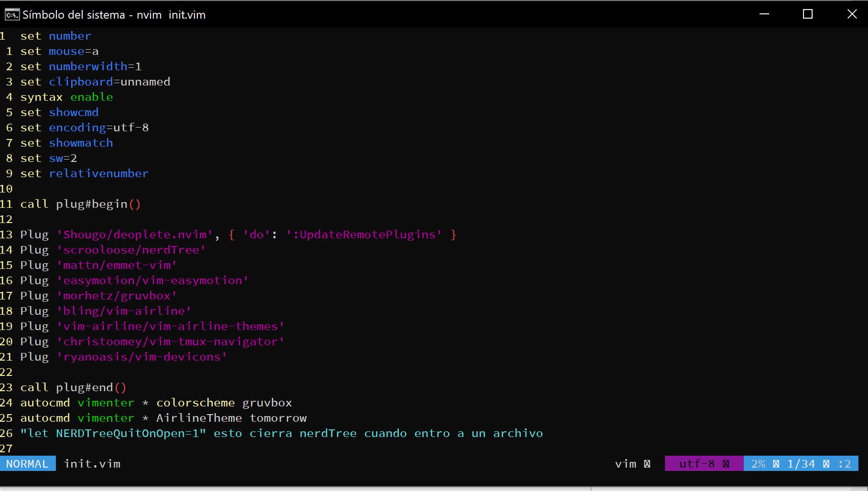Click the utf-8 encoding statusline section

coord(704,464)
